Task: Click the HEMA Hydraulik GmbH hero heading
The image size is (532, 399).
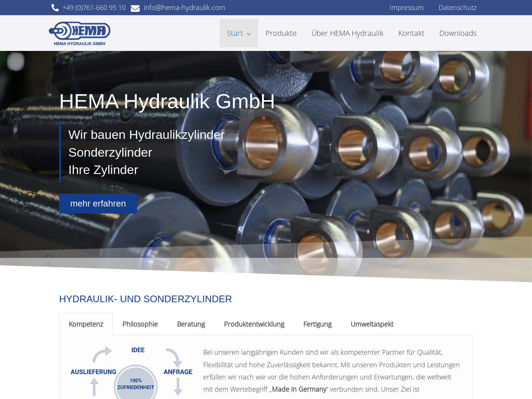Action: (167, 101)
